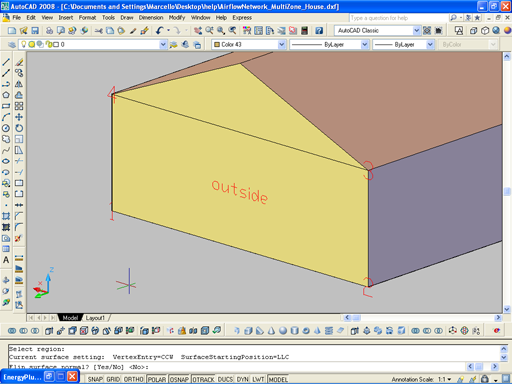Click the Dimension menu item
This screenshot has height=384, width=512.
pos(151,18)
